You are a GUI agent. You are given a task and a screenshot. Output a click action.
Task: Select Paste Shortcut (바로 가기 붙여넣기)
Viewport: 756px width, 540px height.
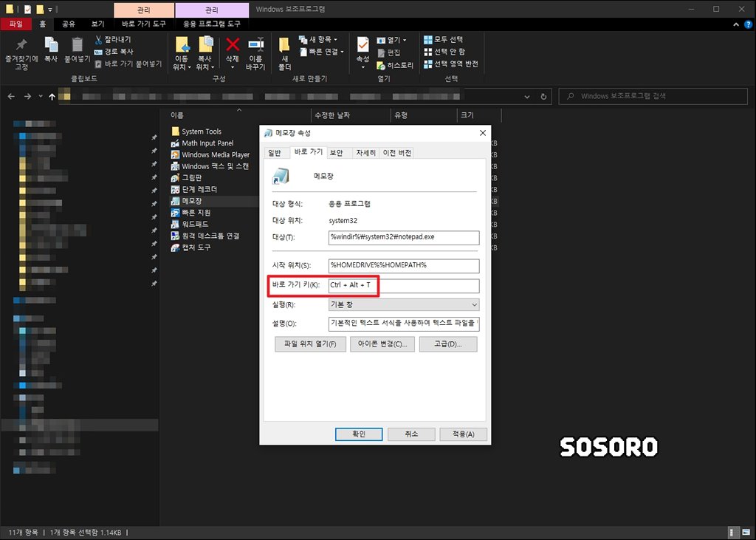(x=128, y=64)
